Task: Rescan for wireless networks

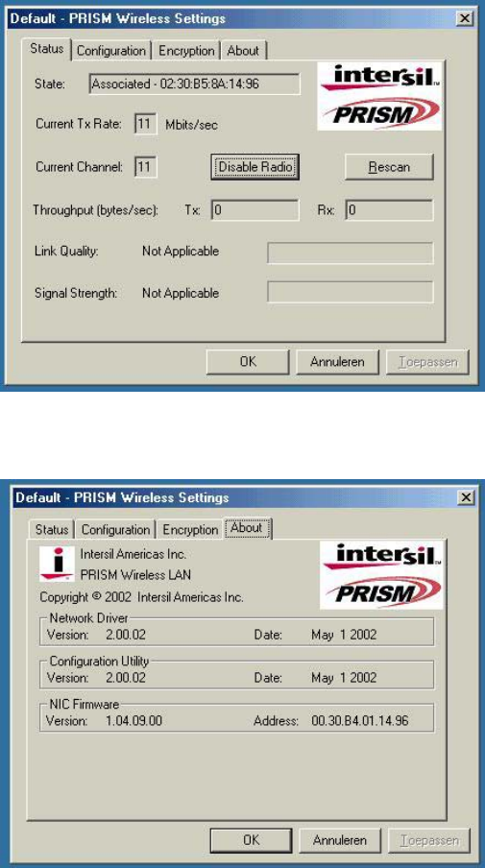Action: (389, 167)
